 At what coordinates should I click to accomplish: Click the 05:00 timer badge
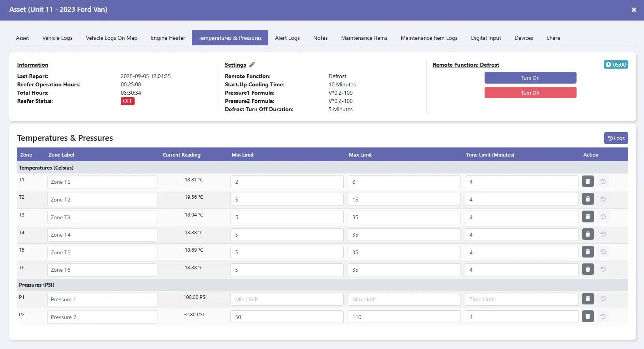(x=616, y=65)
